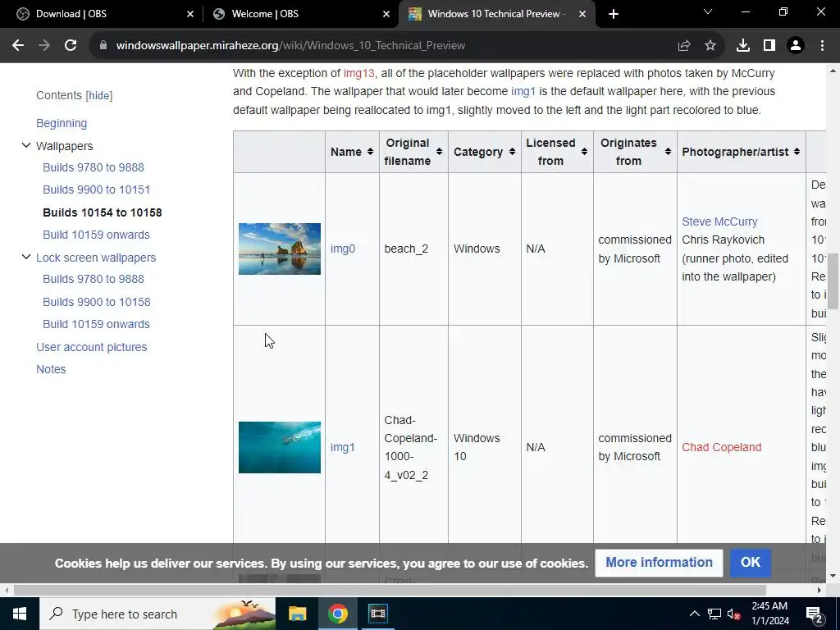Close the Download | OBS tab
The width and height of the screenshot is (840, 630).
tap(190, 14)
